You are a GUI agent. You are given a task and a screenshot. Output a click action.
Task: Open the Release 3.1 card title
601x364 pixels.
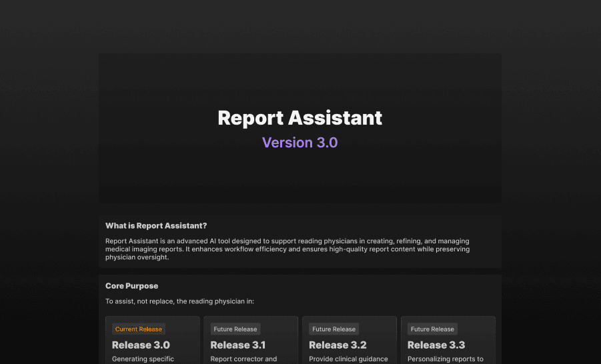[x=237, y=345]
